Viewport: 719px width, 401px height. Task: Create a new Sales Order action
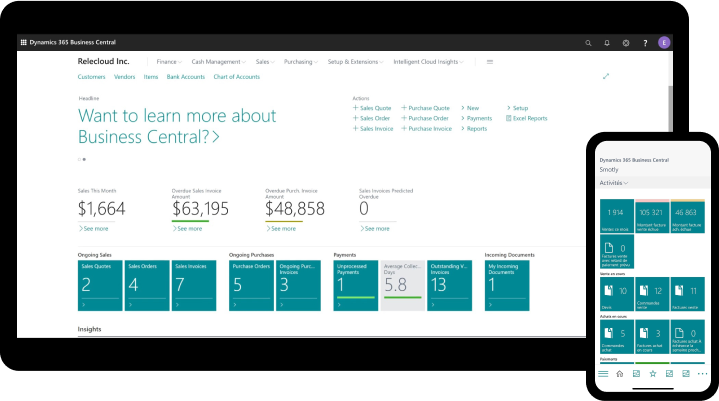[x=371, y=118]
